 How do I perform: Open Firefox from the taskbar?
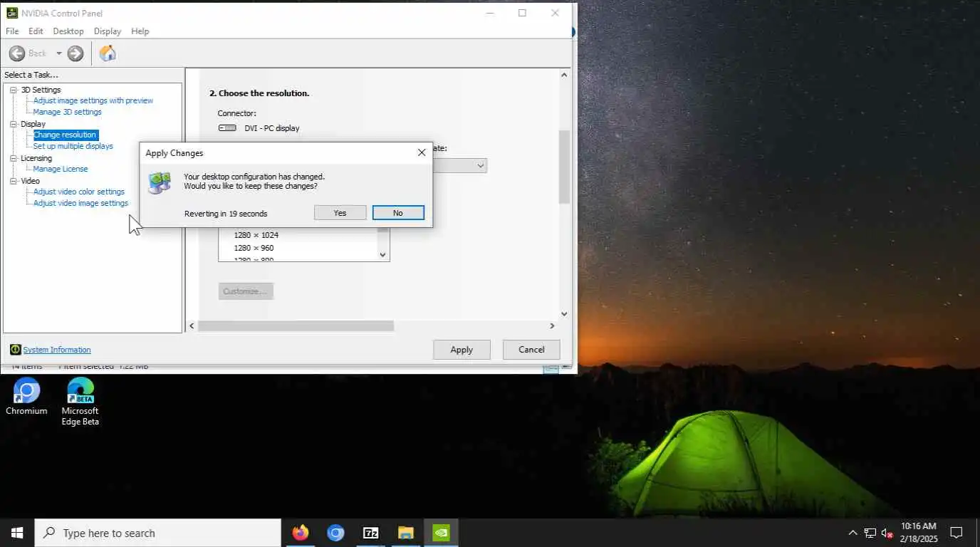point(301,533)
